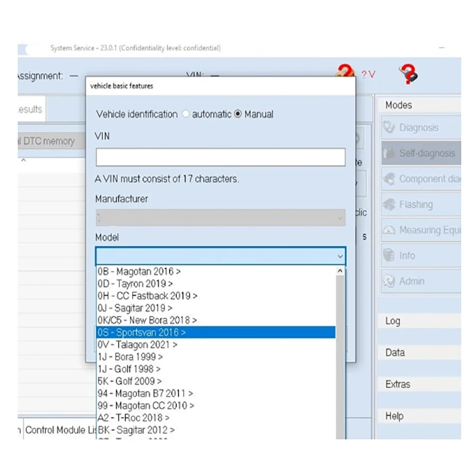Click the VIN input field
This screenshot has width=476, height=476.
point(220,157)
